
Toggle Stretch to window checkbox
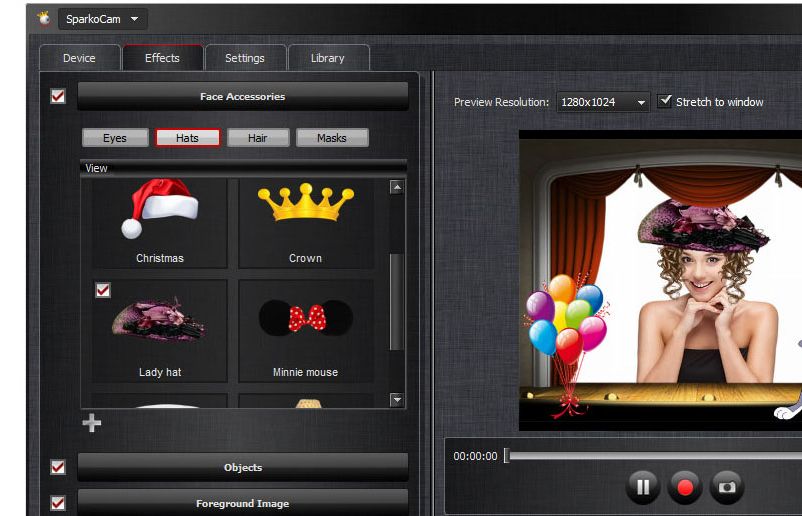pos(664,101)
